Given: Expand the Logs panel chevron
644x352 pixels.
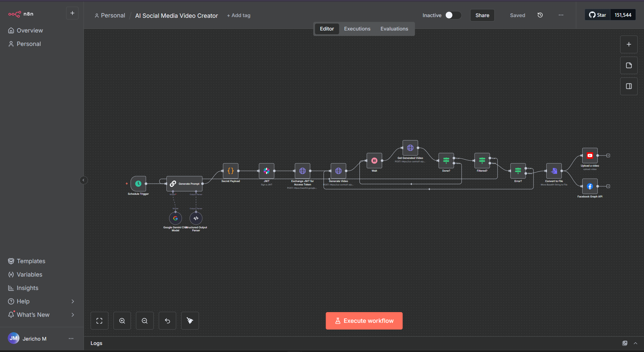Looking at the screenshot, I should pyautogui.click(x=635, y=343).
